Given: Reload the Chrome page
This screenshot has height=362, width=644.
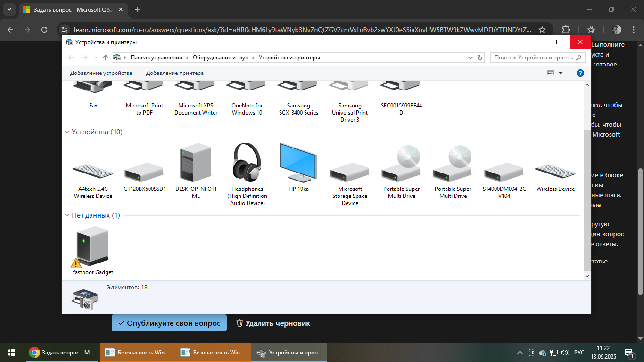Looking at the screenshot, I should (44, 29).
